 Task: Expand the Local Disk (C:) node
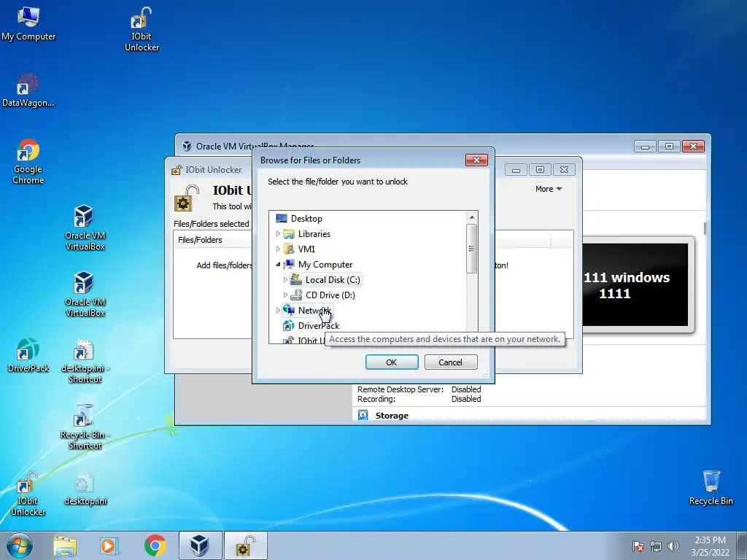285,279
